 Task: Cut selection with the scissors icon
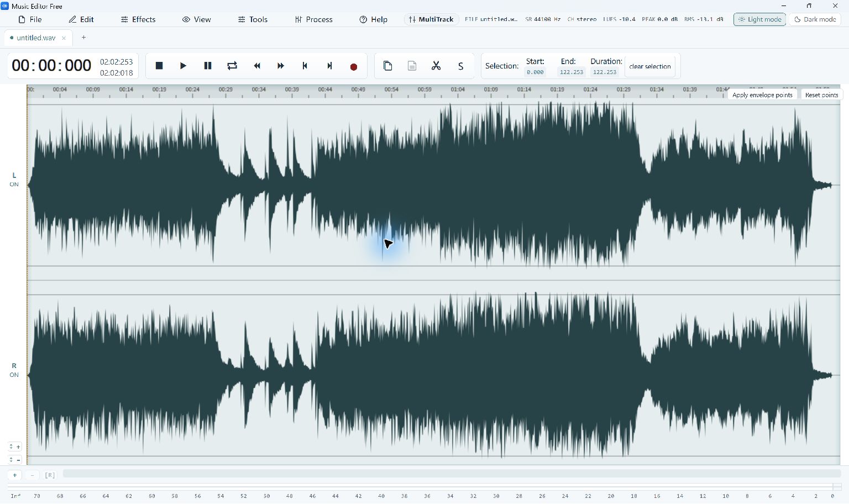(436, 66)
